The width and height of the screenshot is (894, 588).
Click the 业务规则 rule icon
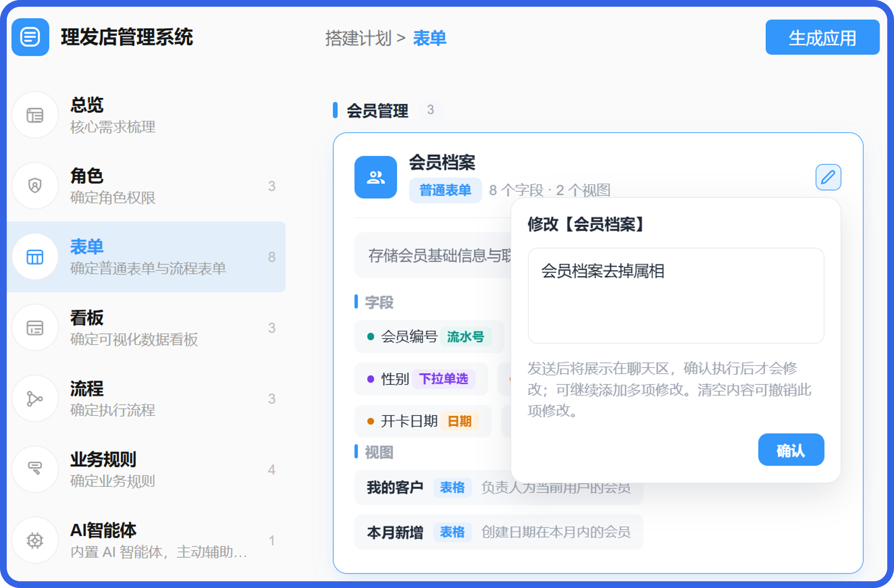click(35, 469)
